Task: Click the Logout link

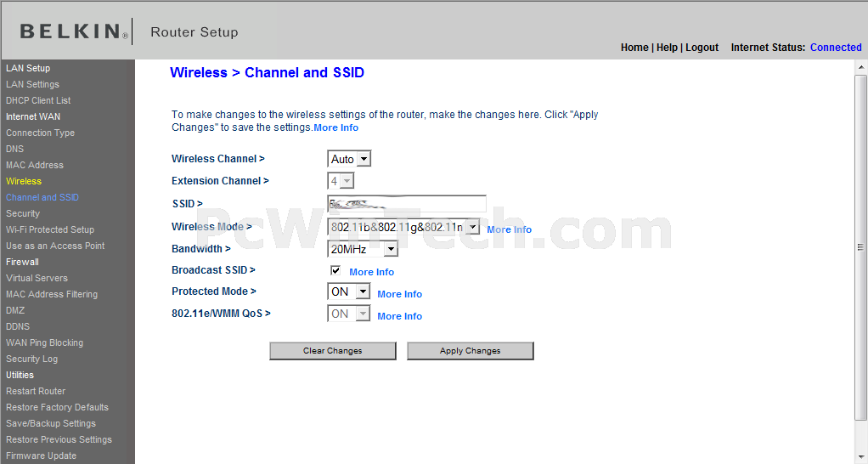Action: coord(702,48)
